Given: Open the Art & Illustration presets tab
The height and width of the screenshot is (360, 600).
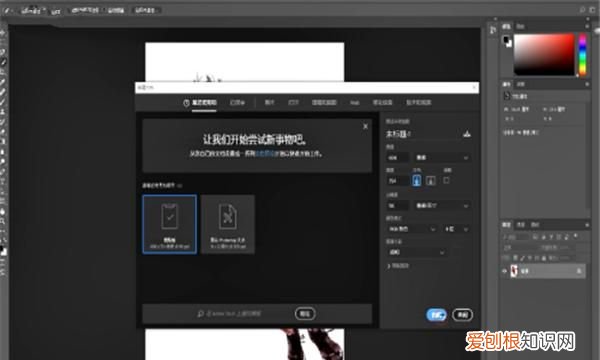Looking at the screenshot, I should 324,103.
